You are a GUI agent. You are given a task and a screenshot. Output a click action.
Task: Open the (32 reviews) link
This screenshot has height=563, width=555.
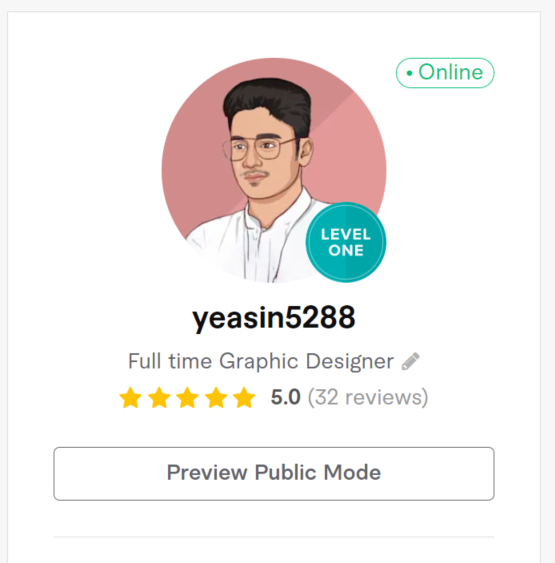pos(368,397)
